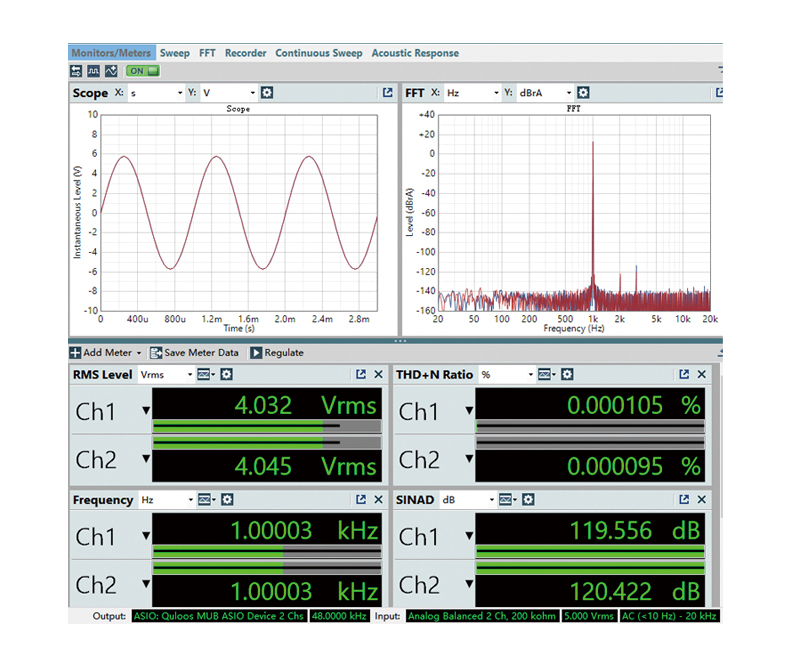Screen dimensions: 790x669
Task: Click the output sample rate 48.0000 kHz field
Action: [x=339, y=616]
